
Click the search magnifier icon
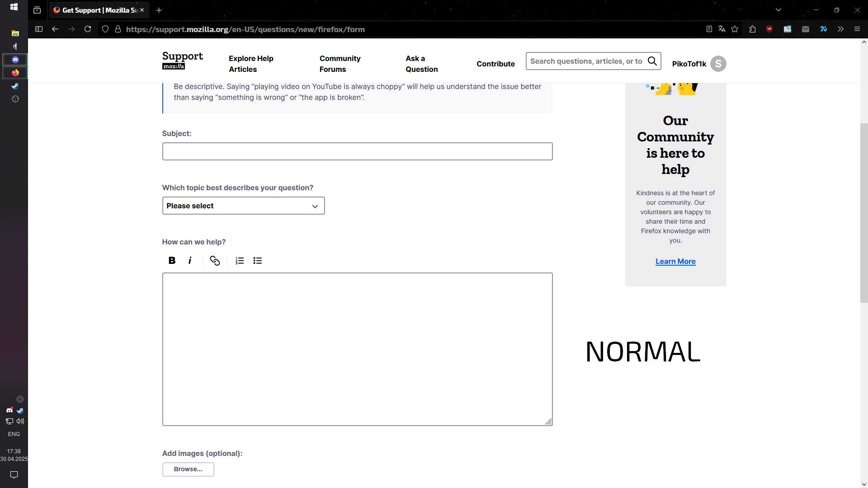point(652,61)
